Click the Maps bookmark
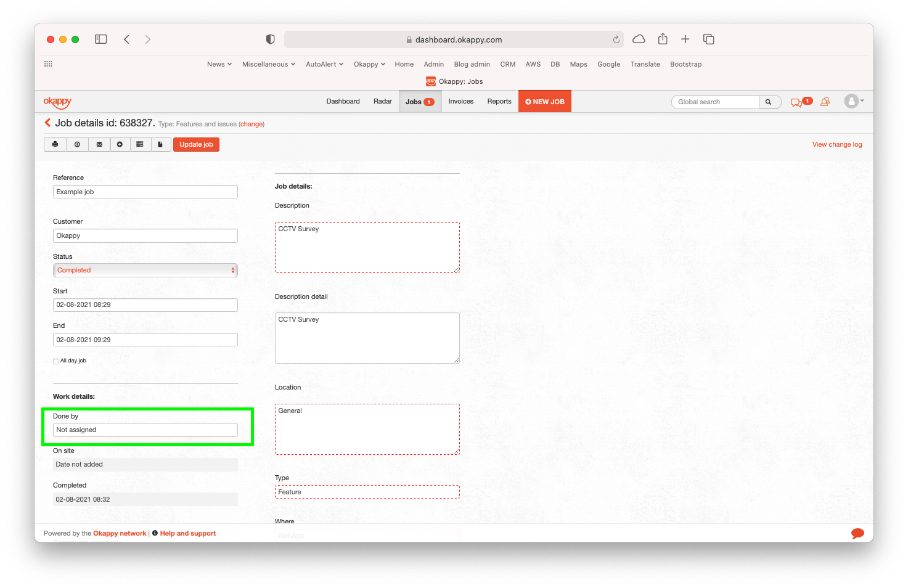 [579, 64]
